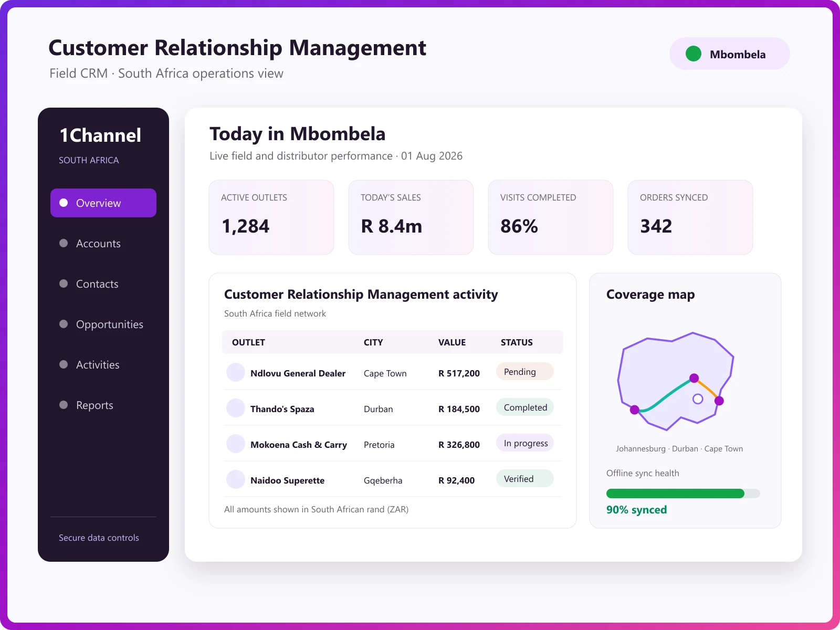840x630 pixels.
Task: Click the bullet dot beside Reports
Action: pyautogui.click(x=64, y=405)
